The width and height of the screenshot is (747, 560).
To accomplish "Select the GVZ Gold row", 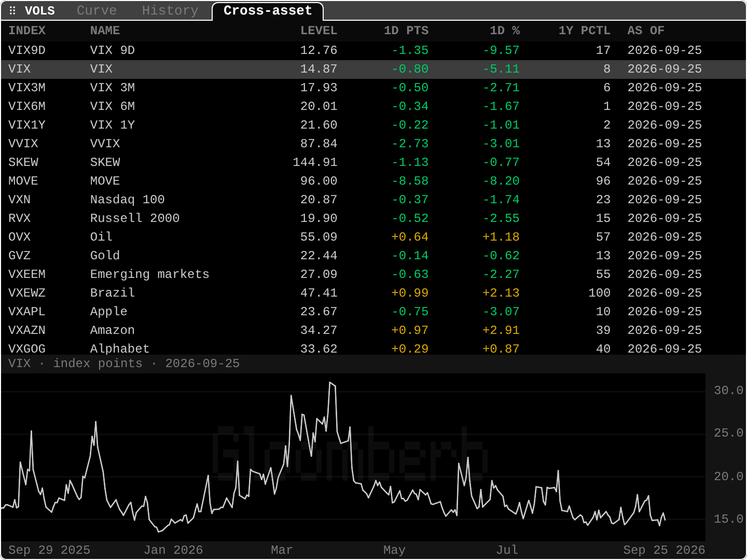I will tap(374, 256).
